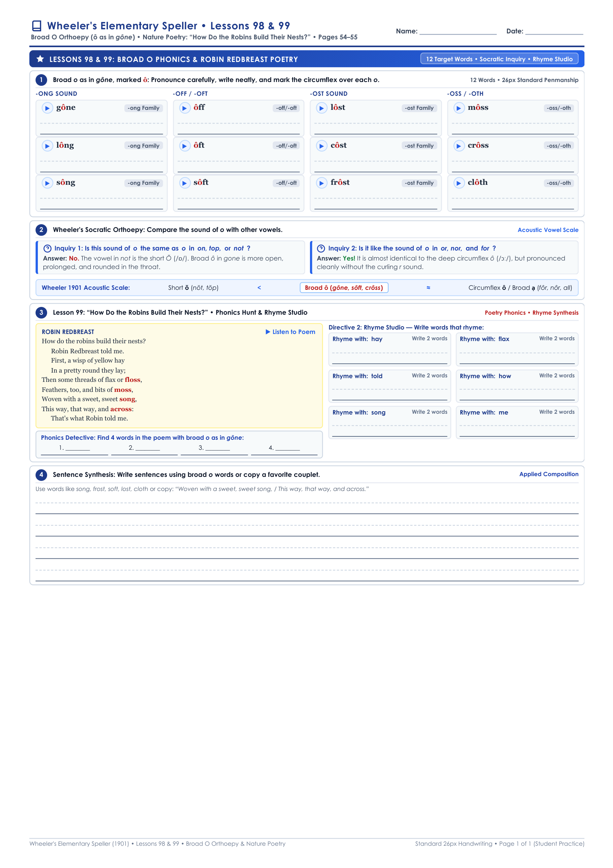Click the question icon for Inquiry 2

(x=321, y=248)
